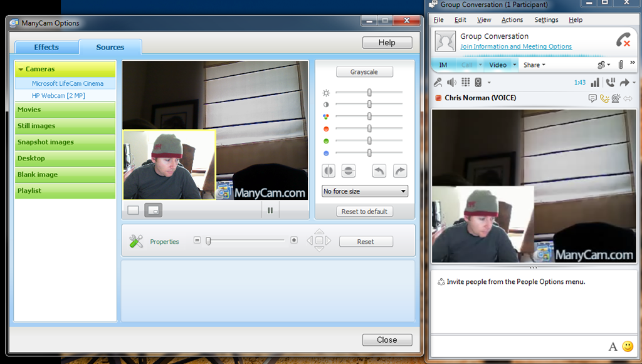The height and width of the screenshot is (364, 642).
Task: Click the signal strength bars icon
Action: coord(595,83)
